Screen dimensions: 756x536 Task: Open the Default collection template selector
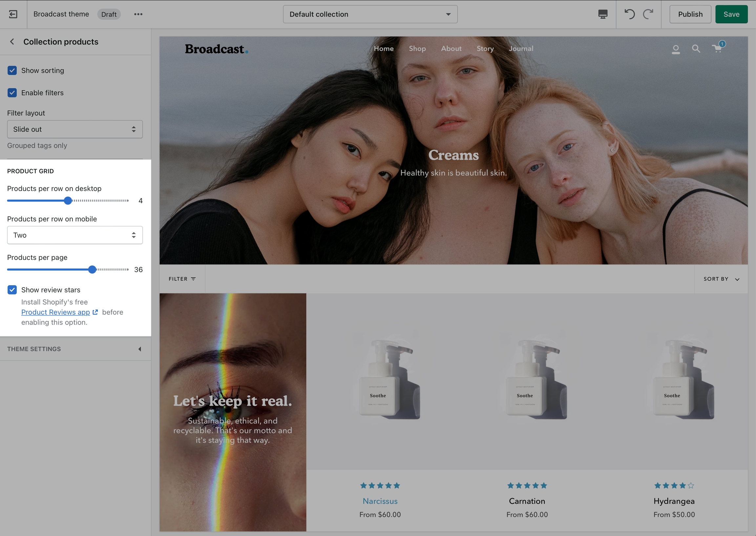[370, 14]
